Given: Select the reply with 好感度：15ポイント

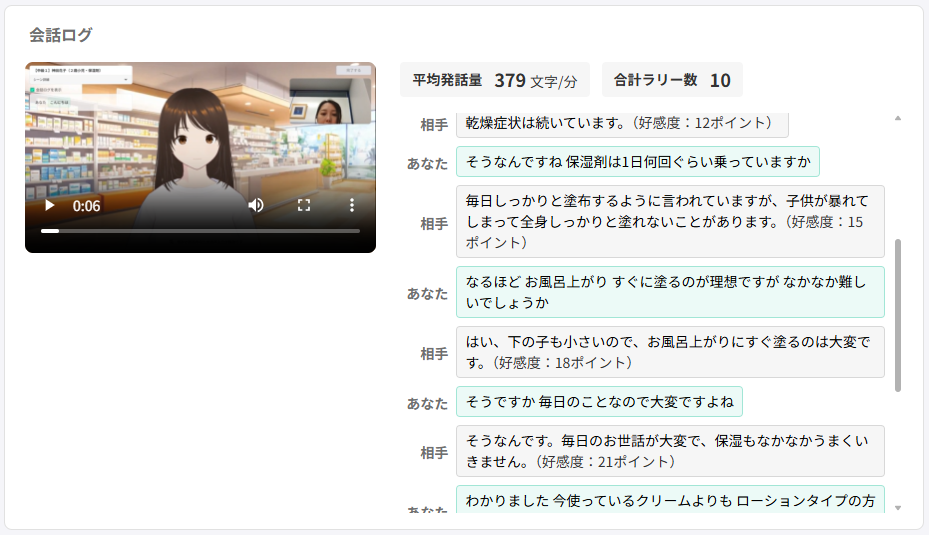Looking at the screenshot, I should coord(669,221).
